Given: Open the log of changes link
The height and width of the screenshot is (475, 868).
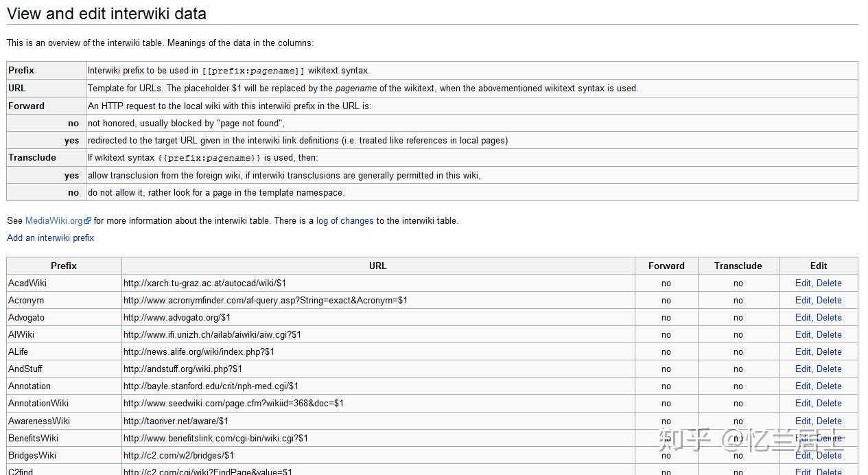Looking at the screenshot, I should point(344,221).
